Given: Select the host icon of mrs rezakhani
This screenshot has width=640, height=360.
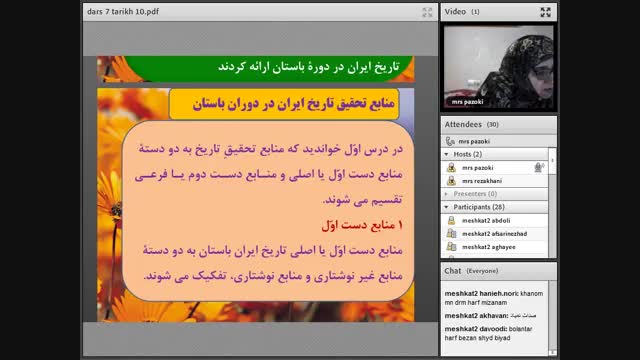Looking at the screenshot, I should (451, 181).
